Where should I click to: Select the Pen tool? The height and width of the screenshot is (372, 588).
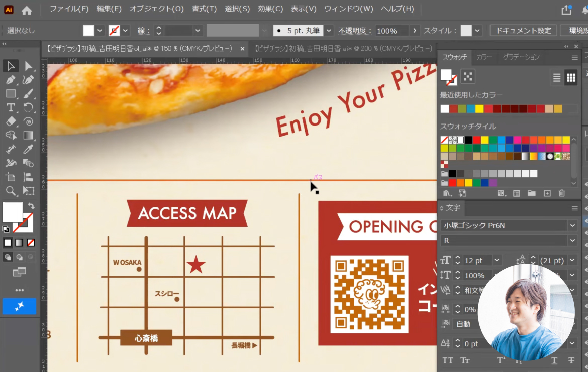point(11,80)
